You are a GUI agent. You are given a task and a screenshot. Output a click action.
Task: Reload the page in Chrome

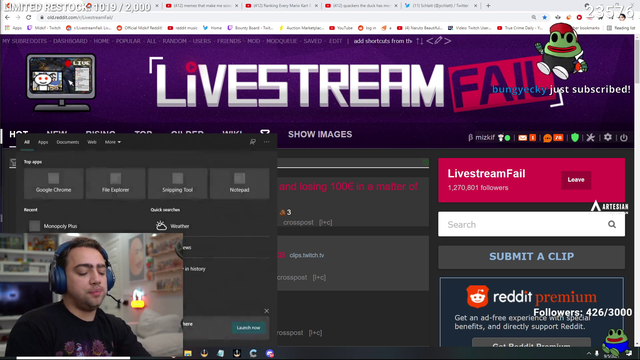[x=29, y=17]
